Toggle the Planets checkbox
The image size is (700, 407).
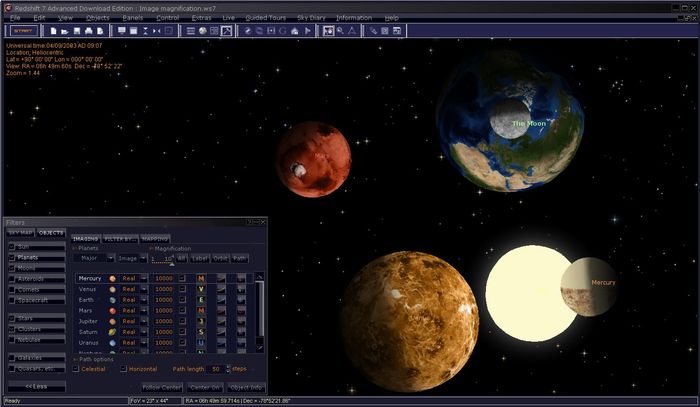[12, 257]
